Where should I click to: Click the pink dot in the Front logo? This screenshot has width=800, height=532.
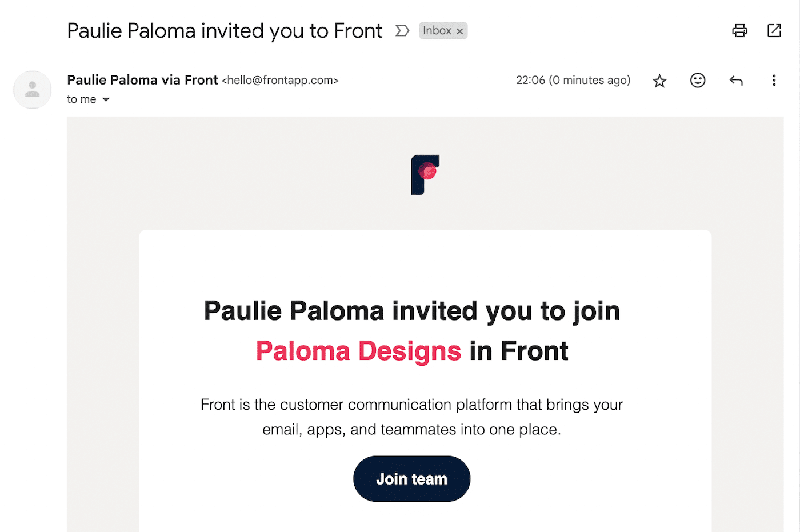pos(427,171)
